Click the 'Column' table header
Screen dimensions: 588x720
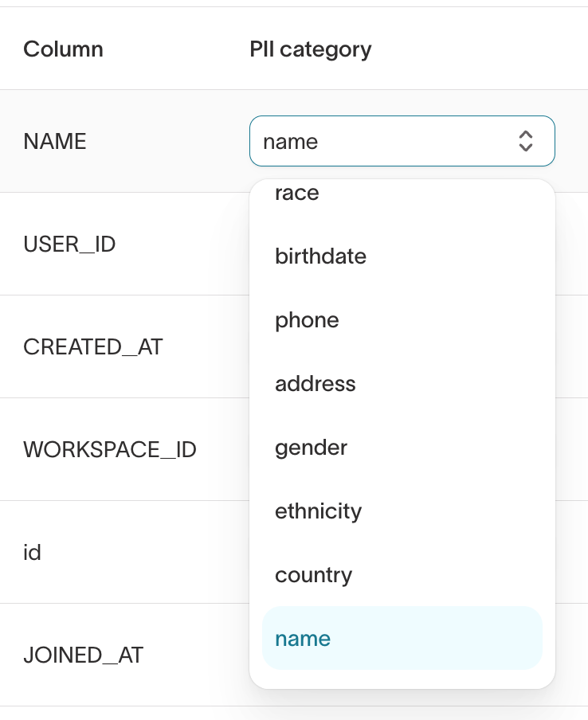[x=63, y=49]
